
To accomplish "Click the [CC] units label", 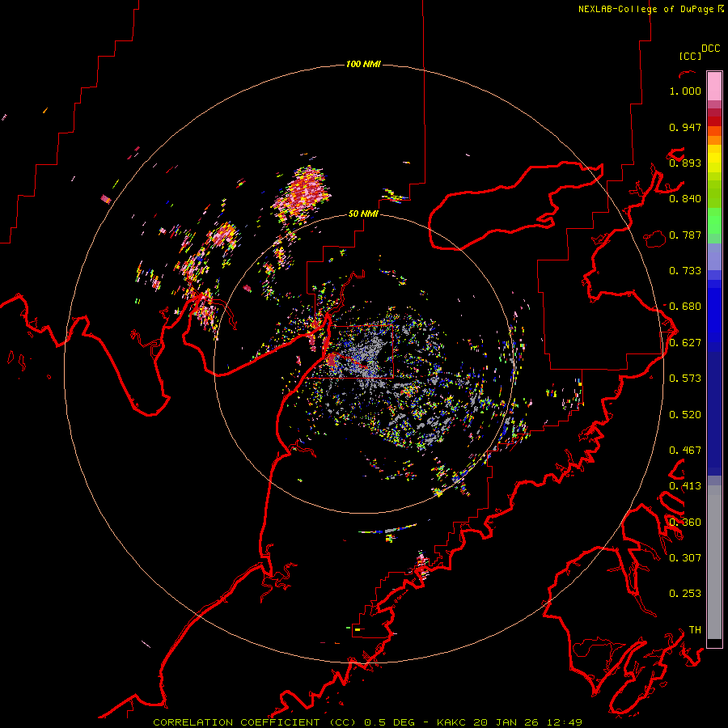I will click(690, 56).
